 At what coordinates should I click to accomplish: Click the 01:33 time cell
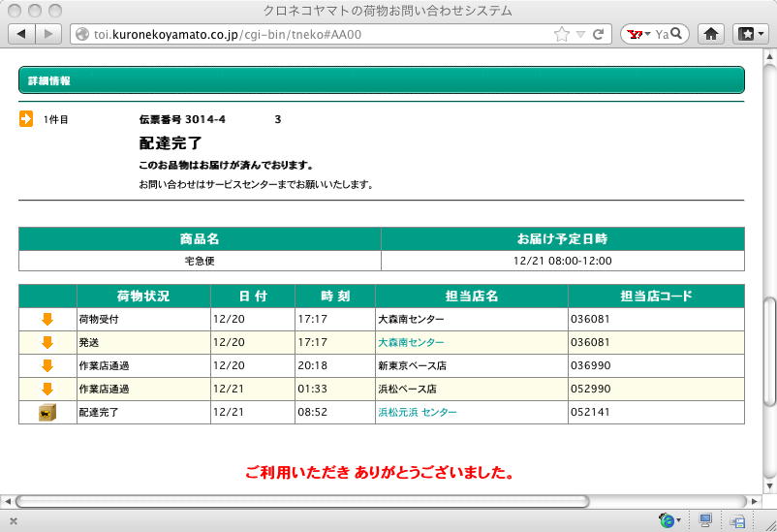pos(335,389)
